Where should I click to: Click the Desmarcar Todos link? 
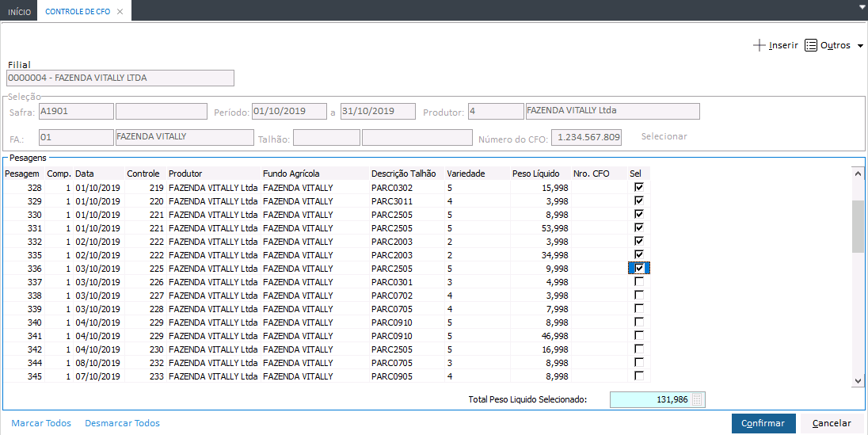point(122,423)
